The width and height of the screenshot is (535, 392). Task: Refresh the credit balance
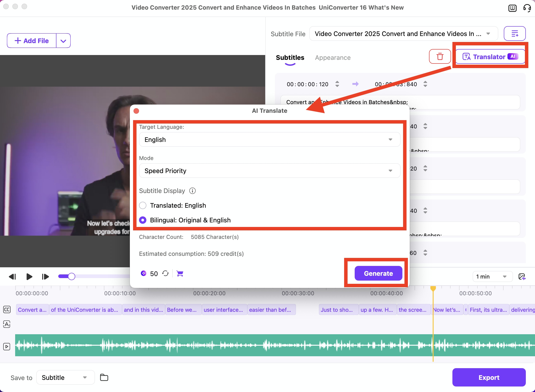click(165, 273)
